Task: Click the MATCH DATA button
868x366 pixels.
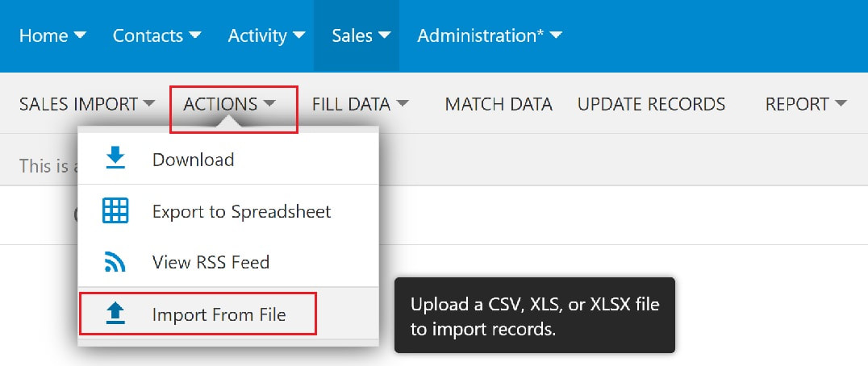Action: pyautogui.click(x=499, y=103)
